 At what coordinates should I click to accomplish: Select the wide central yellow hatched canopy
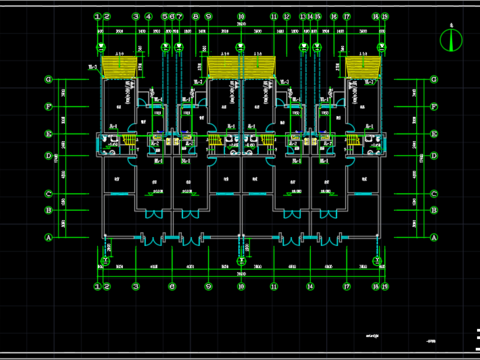pos(241,67)
